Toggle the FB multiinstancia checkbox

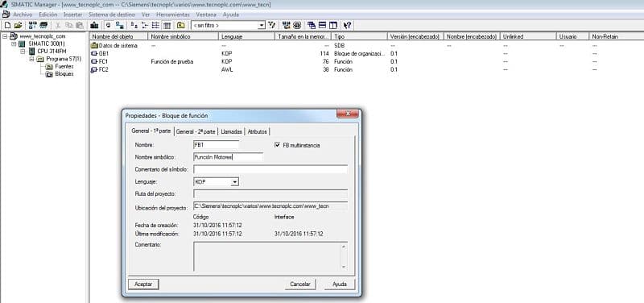tap(277, 145)
